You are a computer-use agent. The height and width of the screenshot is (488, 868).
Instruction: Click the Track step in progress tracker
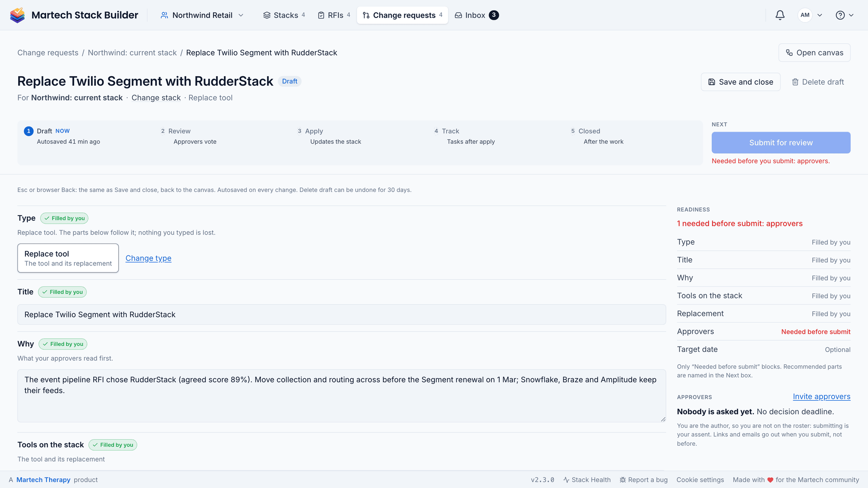coord(465,136)
